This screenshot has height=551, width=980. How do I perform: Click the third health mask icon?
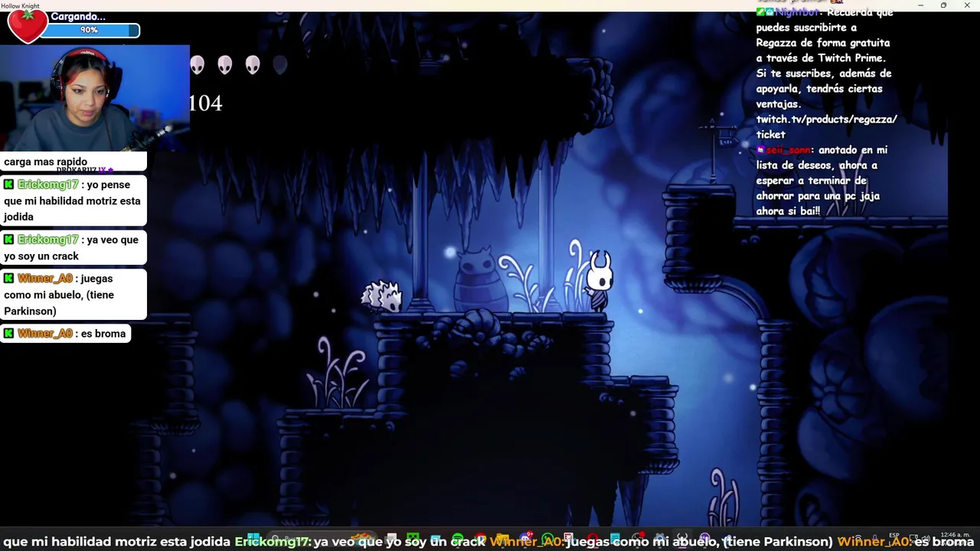coord(252,65)
